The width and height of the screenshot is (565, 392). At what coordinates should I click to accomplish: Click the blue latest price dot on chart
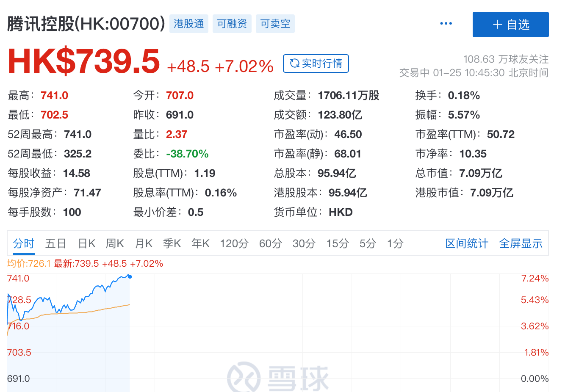[130, 276]
